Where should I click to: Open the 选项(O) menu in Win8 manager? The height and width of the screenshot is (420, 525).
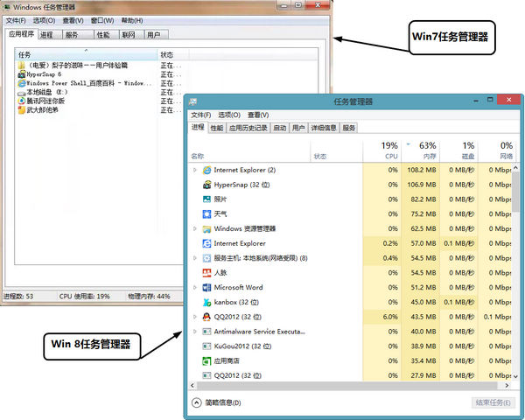[x=229, y=115]
